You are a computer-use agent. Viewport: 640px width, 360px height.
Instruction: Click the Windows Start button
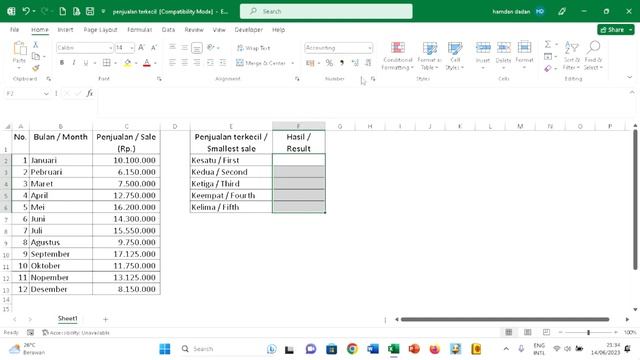[165, 349]
